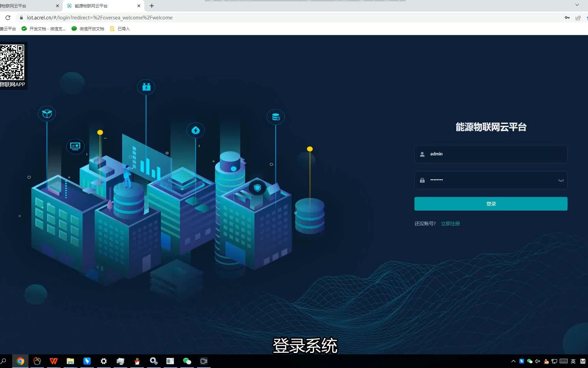Image resolution: width=588 pixels, height=368 pixels.
Task: Click the reload page icon
Action: pos(8,17)
